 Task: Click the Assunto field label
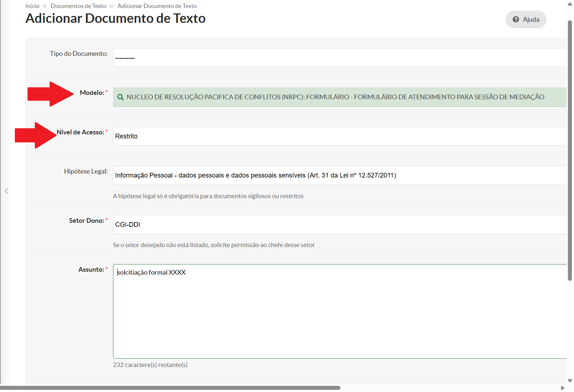[91, 270]
